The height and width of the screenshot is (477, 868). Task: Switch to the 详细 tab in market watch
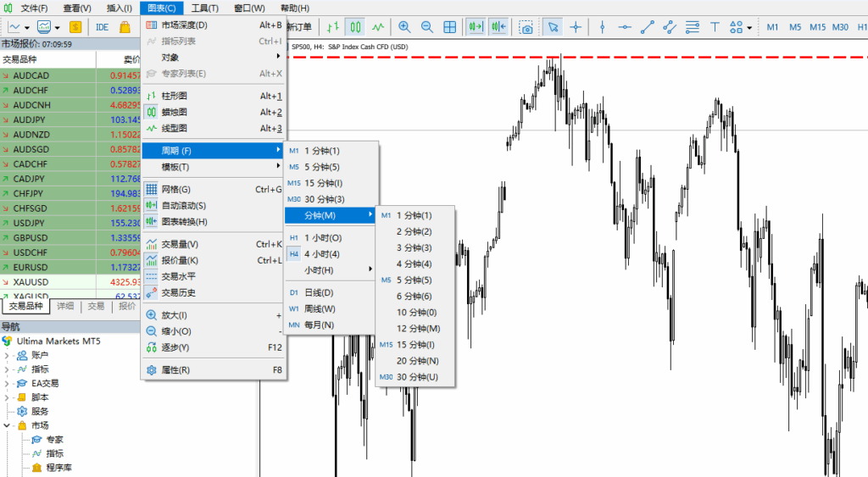click(65, 306)
